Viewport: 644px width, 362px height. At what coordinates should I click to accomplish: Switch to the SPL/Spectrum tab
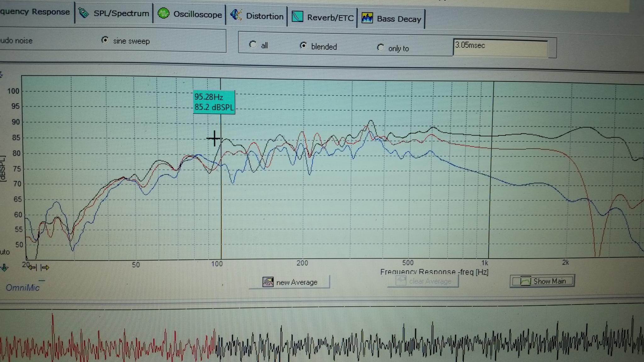pyautogui.click(x=114, y=13)
